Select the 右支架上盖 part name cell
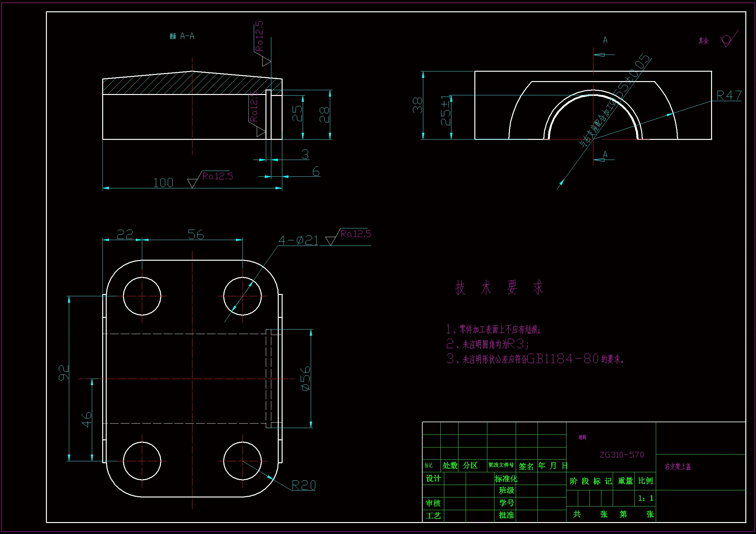This screenshot has width=756, height=534. 678,466
